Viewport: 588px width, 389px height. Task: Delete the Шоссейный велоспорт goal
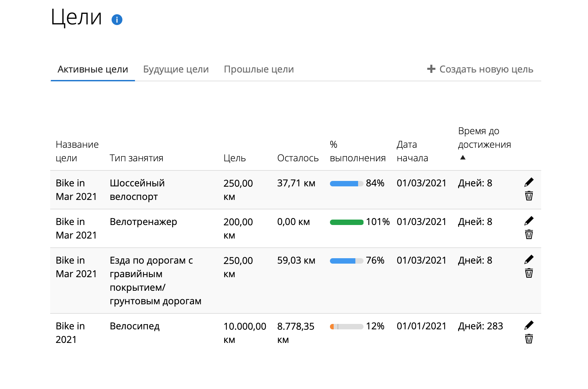529,196
